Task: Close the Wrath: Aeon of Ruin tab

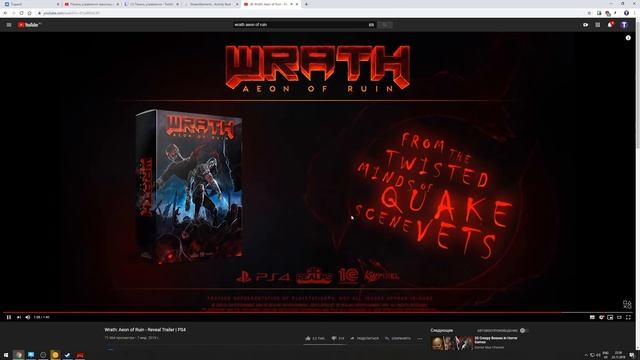Action: (297, 4)
